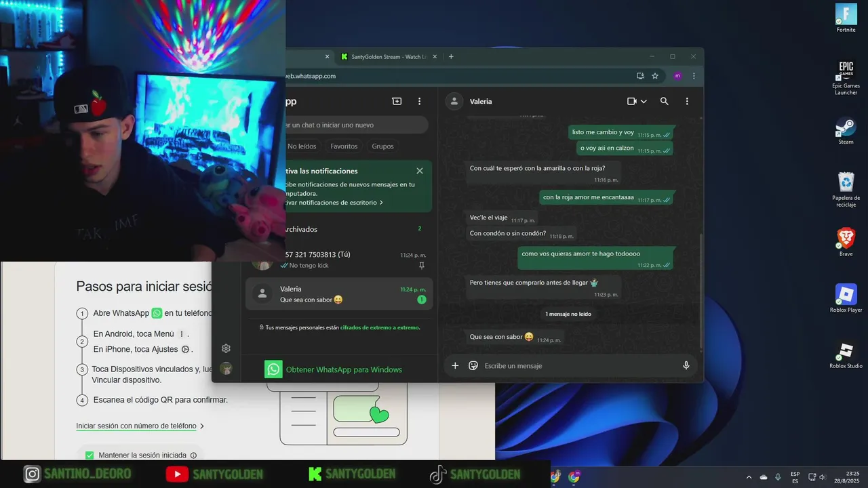Click the search chat input field
The image size is (868, 488).
pos(356,125)
